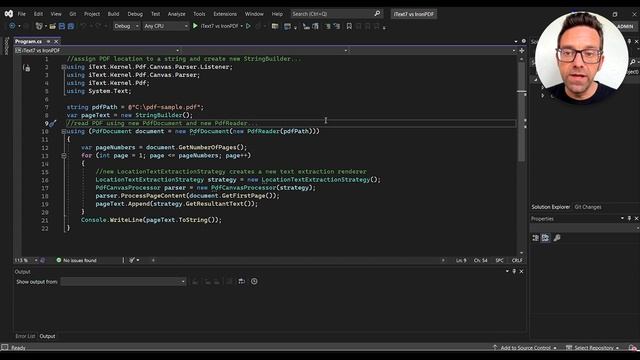Close the Program.cs tab
This screenshot has height=360, width=640.
pyautogui.click(x=56, y=41)
